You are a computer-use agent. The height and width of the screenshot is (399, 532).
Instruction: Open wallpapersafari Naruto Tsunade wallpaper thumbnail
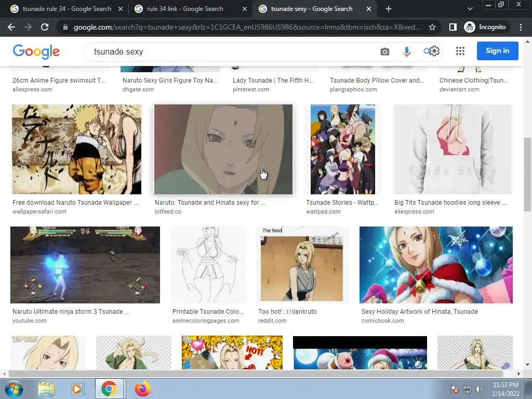(x=77, y=149)
